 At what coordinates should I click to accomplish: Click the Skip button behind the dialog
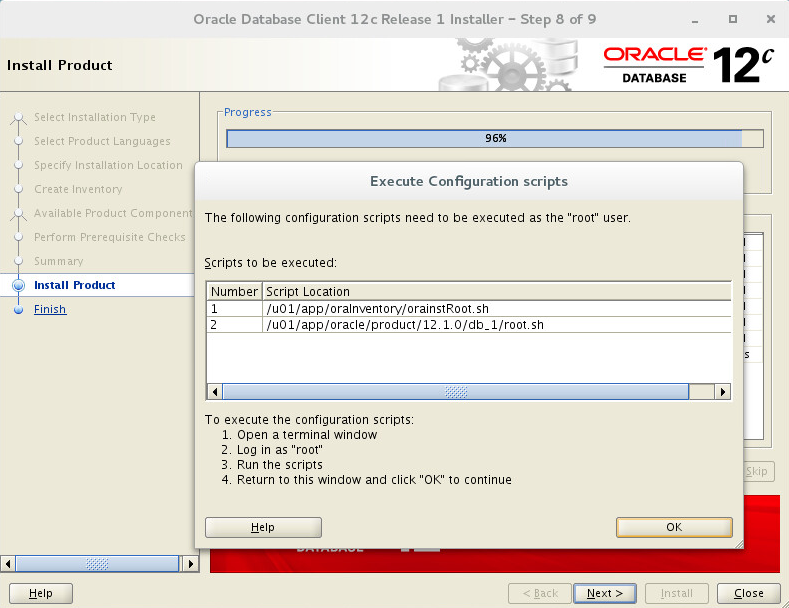[x=758, y=472]
